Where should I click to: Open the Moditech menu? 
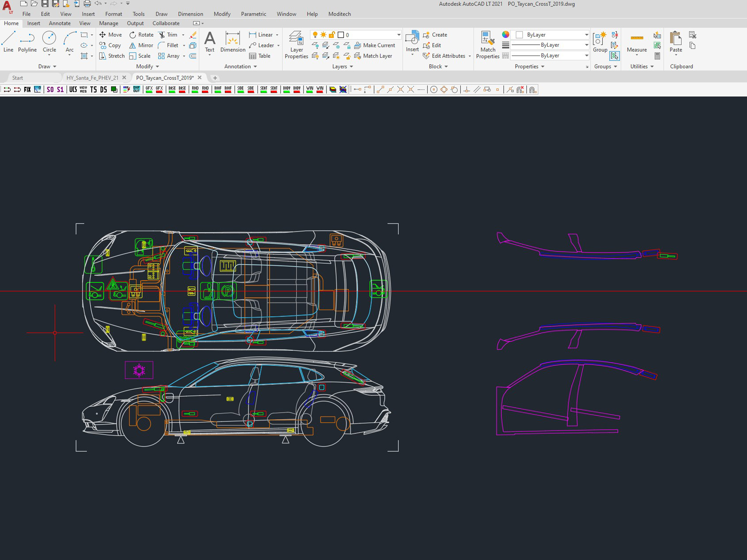339,14
